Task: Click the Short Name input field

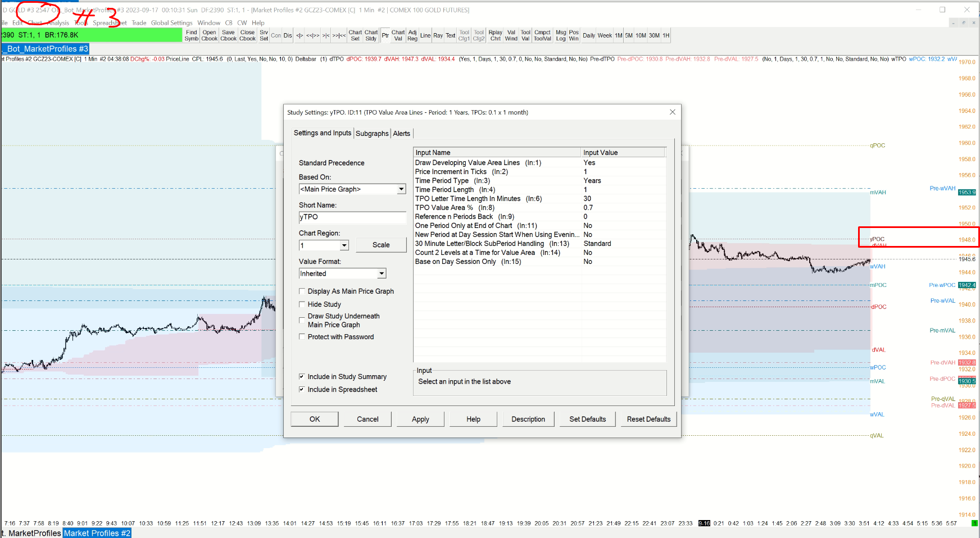Action: coord(352,217)
